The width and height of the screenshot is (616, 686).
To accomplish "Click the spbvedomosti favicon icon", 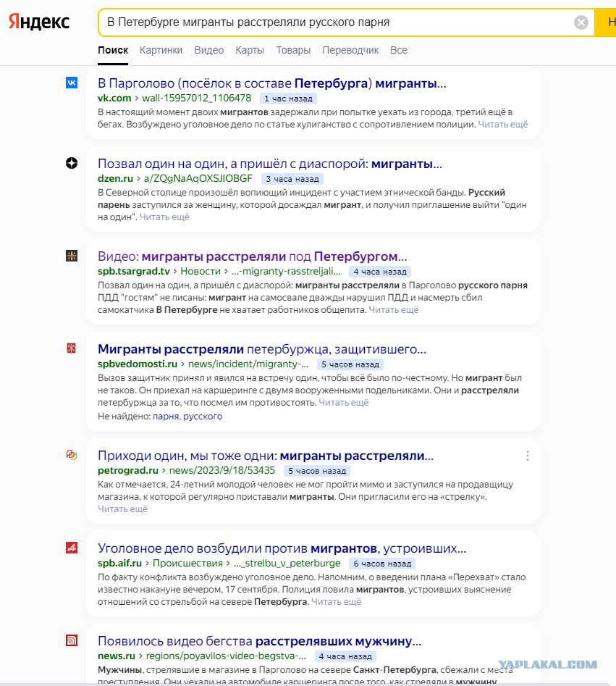I will [x=71, y=348].
